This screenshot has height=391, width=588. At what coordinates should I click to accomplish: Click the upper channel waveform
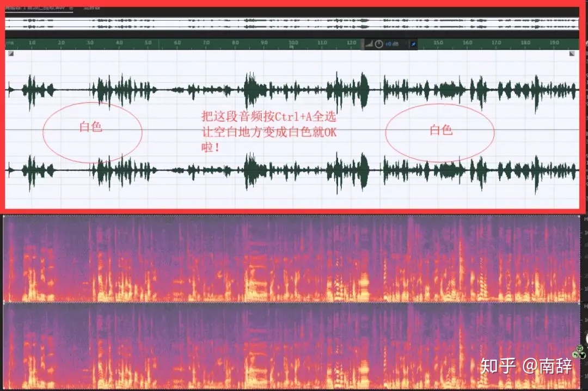292,90
